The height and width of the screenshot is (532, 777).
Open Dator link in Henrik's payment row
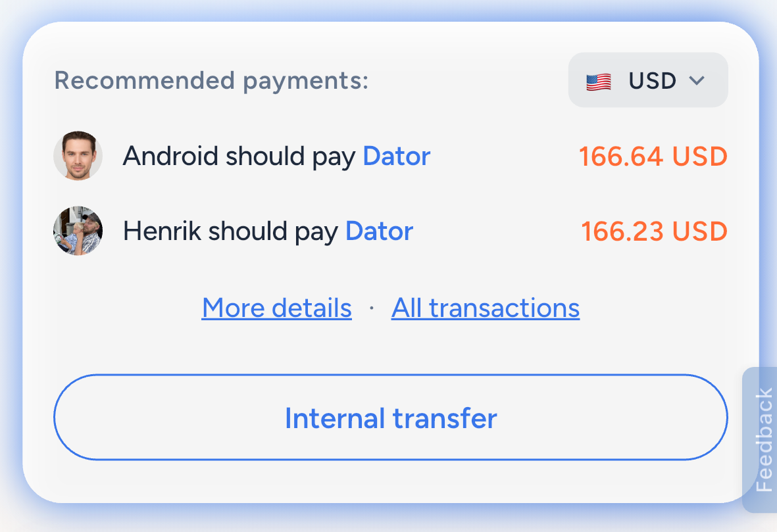pos(379,231)
